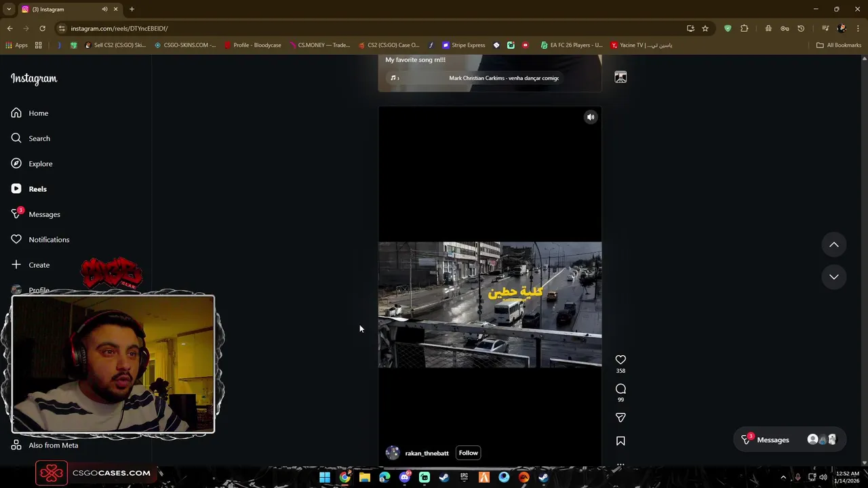Click taskbar clock 12:52 AM
The image size is (868, 488).
tap(848, 477)
